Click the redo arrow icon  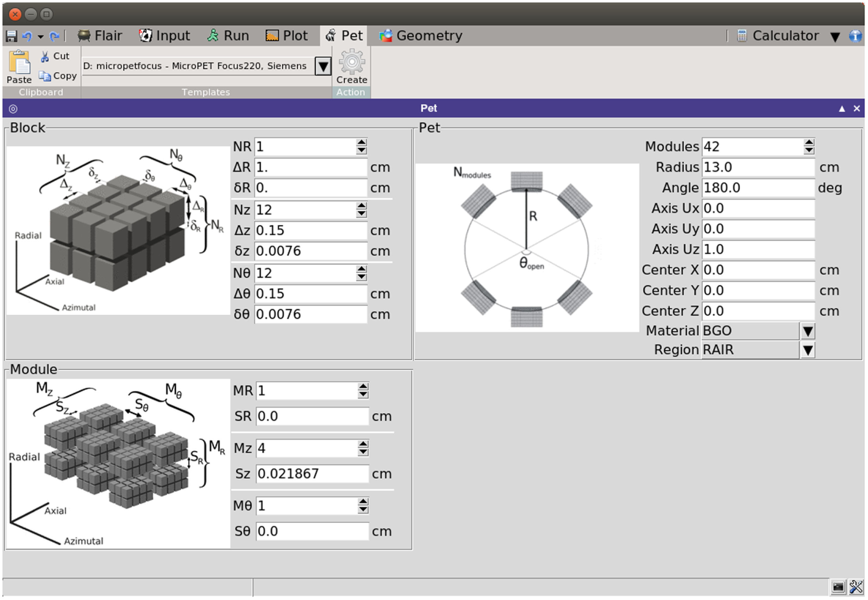[54, 36]
